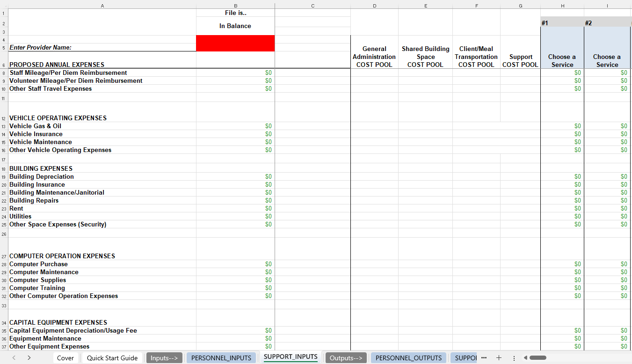The width and height of the screenshot is (632, 364).
Task: Select the cell showing In Balance
Action: click(x=235, y=26)
